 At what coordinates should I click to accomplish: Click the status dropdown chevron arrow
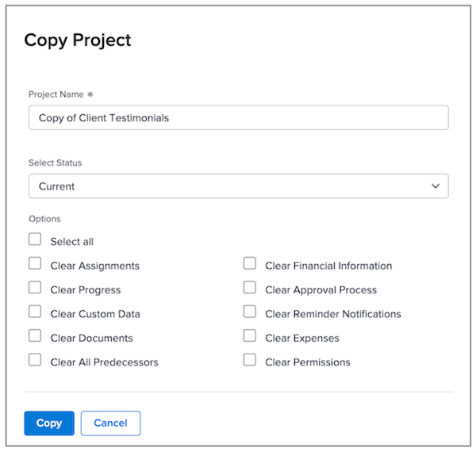pos(435,186)
